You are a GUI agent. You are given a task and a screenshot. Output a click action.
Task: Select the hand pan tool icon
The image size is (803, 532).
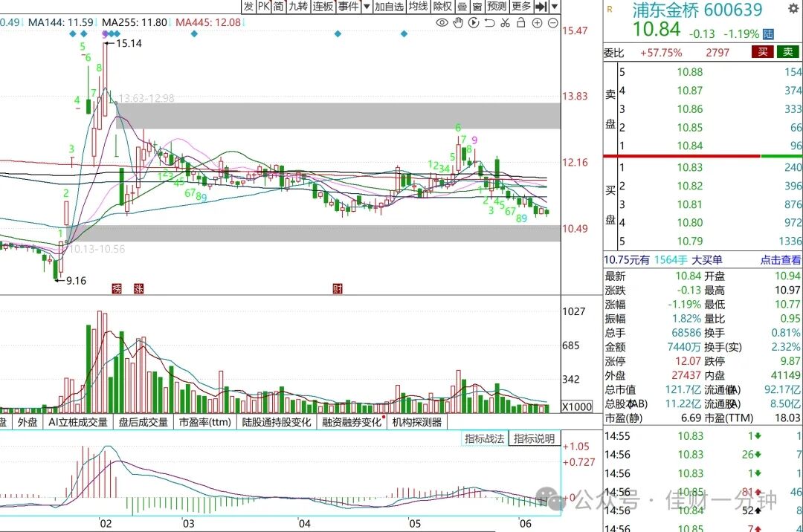[458, 22]
